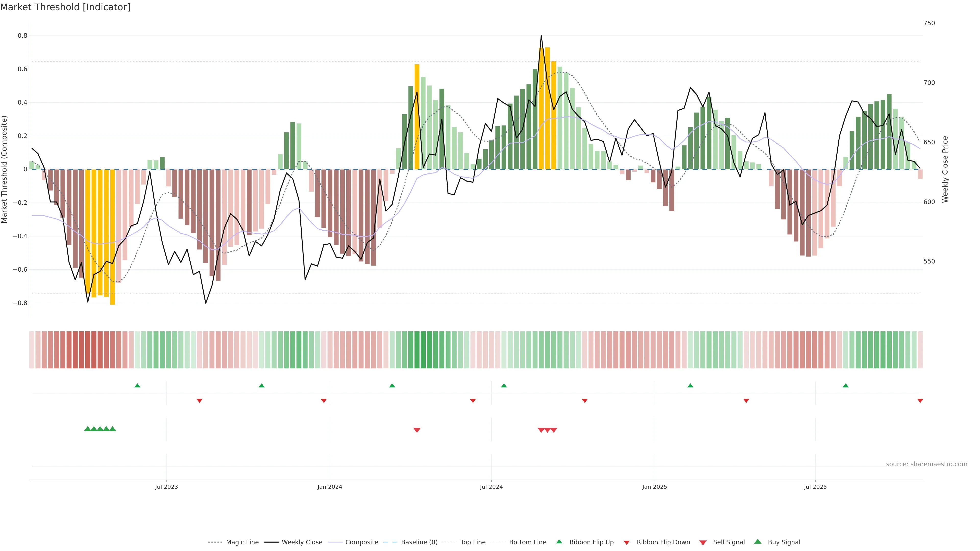Click the Buy Signal legend icon
The image size is (980, 551).
pos(757,542)
